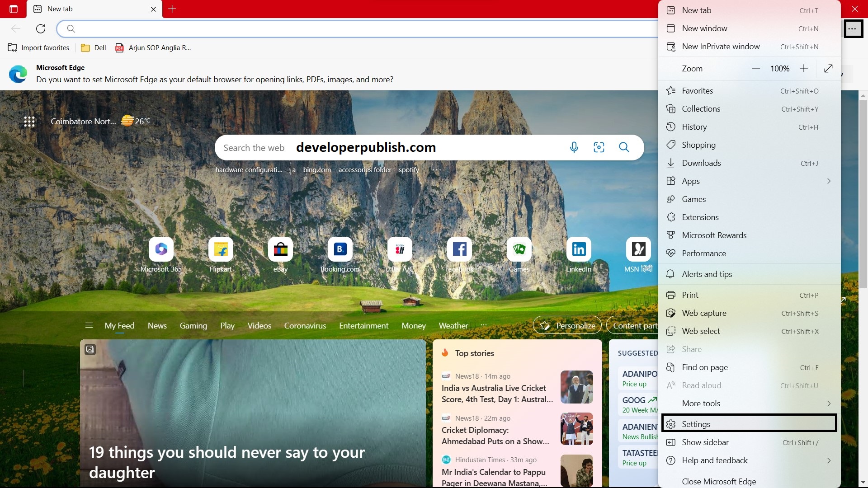Click the search magnifier icon
Viewport: 868px width, 488px height.
(x=624, y=147)
